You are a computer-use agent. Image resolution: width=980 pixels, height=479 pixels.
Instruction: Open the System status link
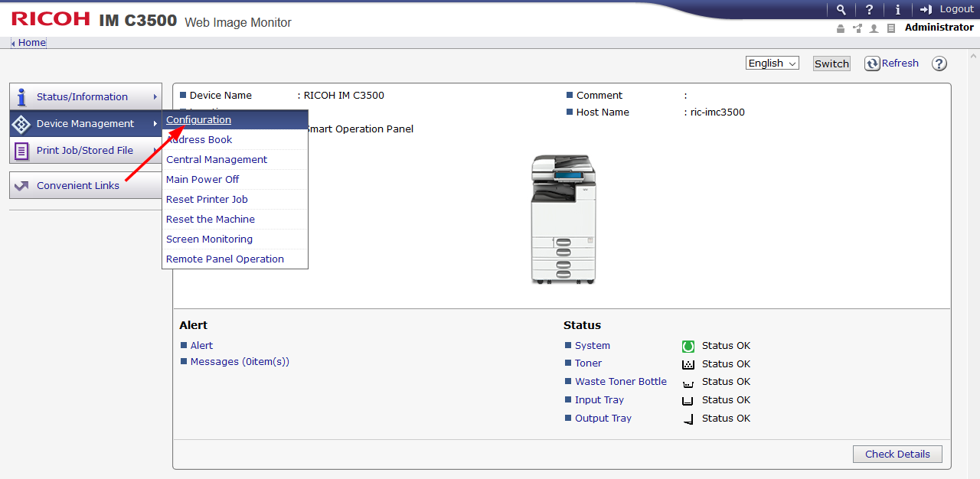[x=593, y=346]
